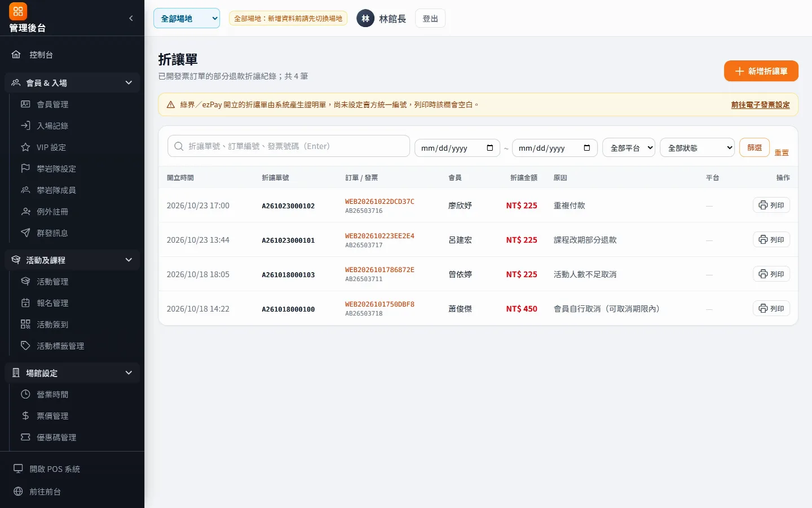The height and width of the screenshot is (508, 812).
Task: Open 控制台 dashboard from the sidebar
Action: tap(72, 55)
